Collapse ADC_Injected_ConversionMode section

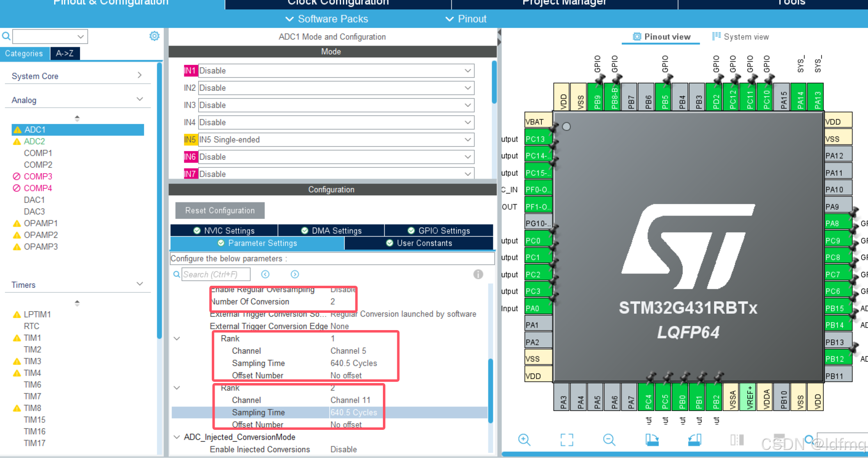click(176, 437)
